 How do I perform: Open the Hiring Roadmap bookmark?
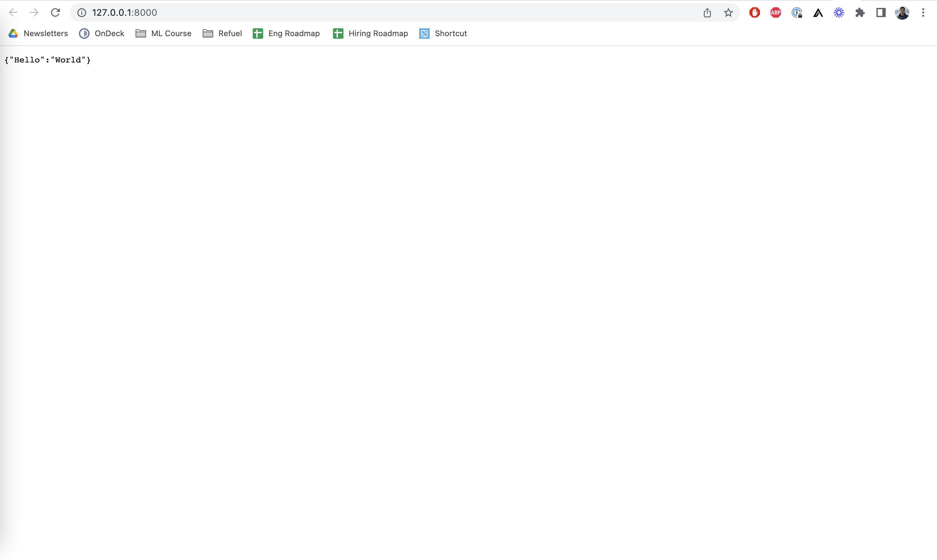370,34
